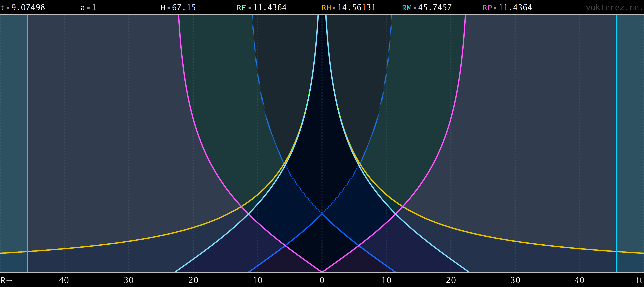Click the ↑t axis label
This screenshot has width=644, height=287.
[x=639, y=280]
